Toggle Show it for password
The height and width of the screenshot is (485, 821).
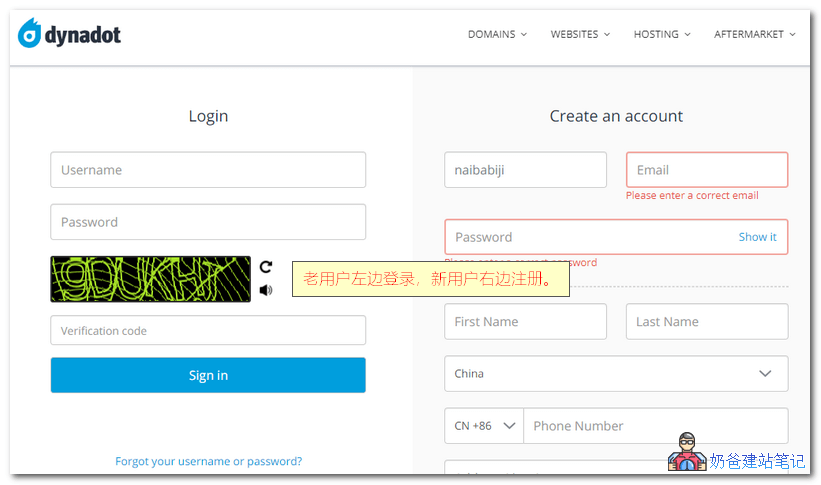(757, 237)
